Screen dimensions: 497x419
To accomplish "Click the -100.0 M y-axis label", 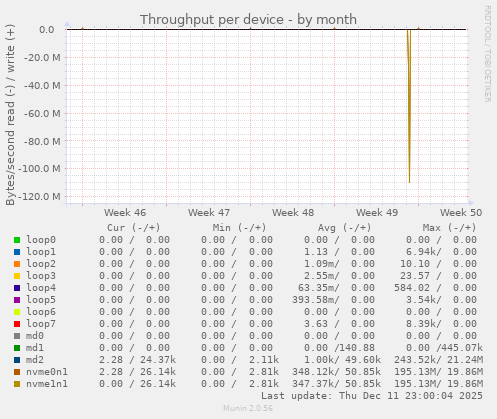I will tap(39, 169).
